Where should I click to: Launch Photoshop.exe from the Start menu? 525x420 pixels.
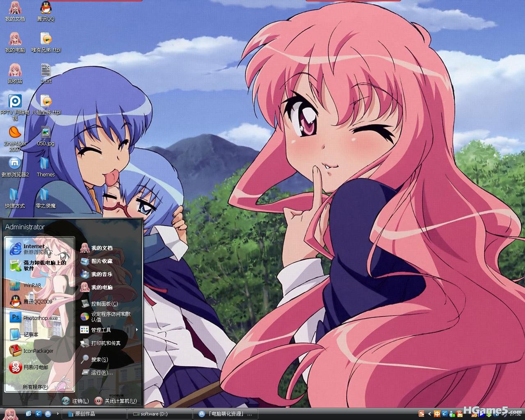pos(39,318)
